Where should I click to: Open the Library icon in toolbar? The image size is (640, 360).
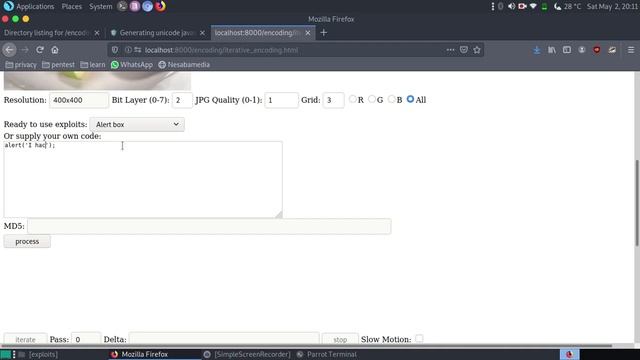tap(552, 50)
